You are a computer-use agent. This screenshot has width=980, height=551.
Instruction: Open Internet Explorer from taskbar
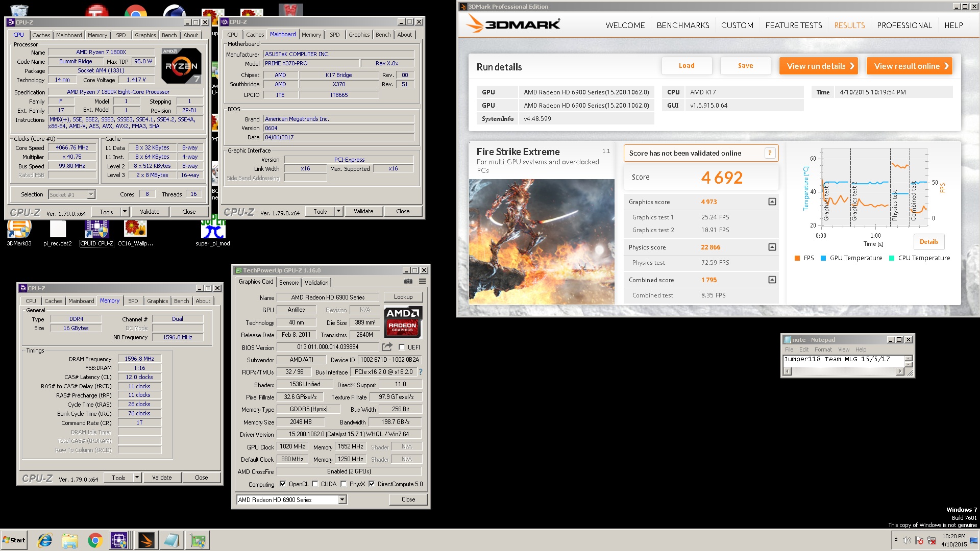click(45, 540)
